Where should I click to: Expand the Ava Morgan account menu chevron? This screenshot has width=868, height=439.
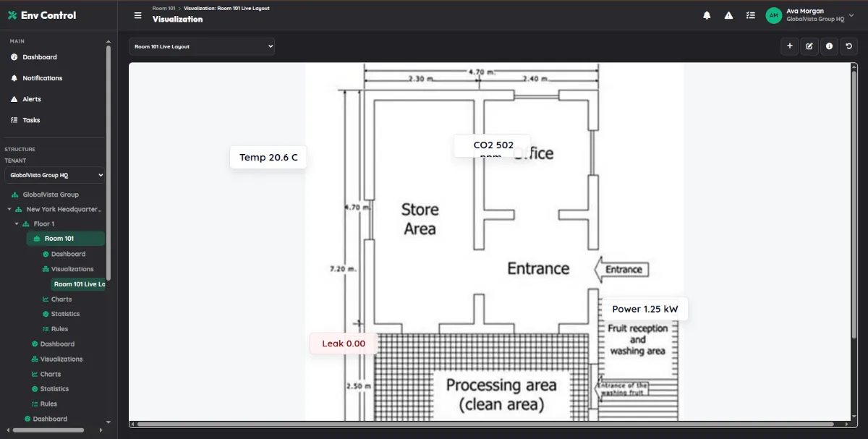[851, 15]
